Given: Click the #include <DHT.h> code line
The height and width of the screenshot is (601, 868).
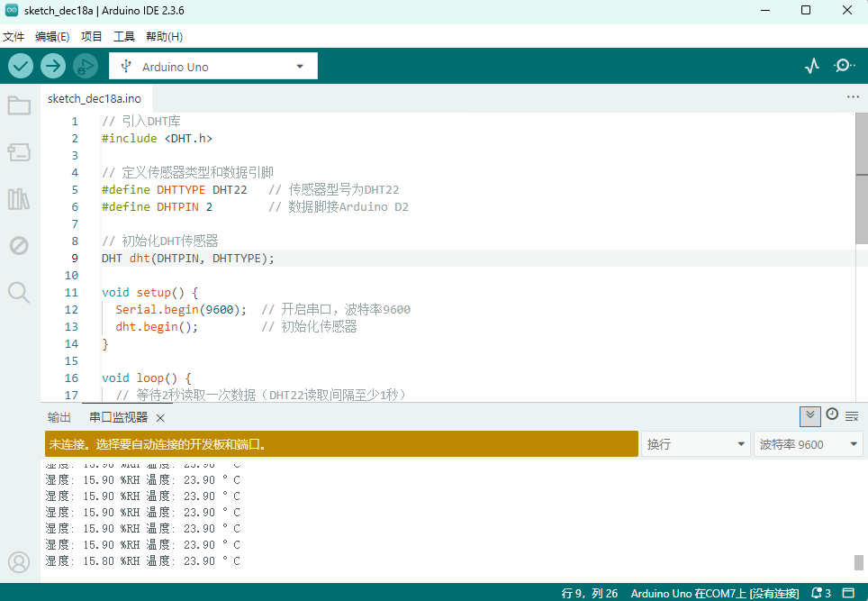Looking at the screenshot, I should click(x=157, y=139).
